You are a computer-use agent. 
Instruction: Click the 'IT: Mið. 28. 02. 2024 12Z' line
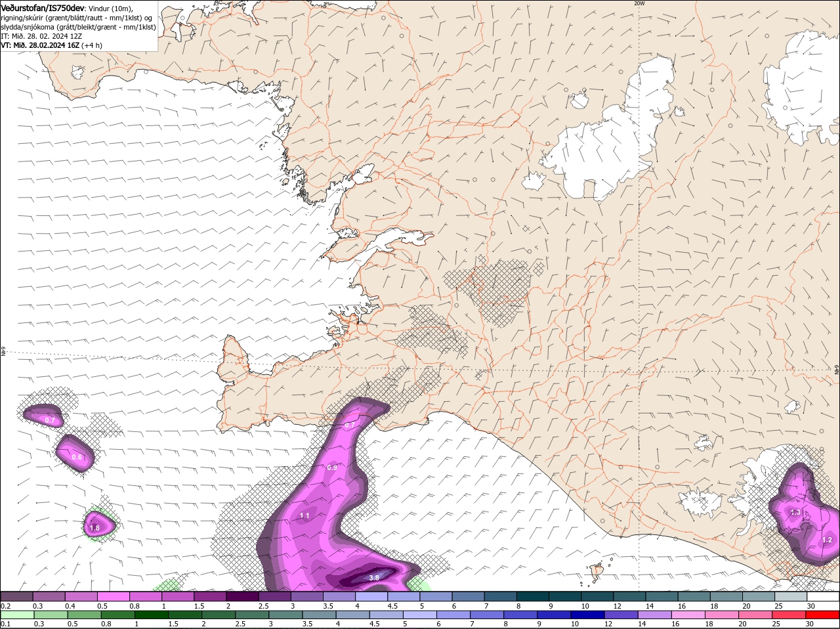41,36
